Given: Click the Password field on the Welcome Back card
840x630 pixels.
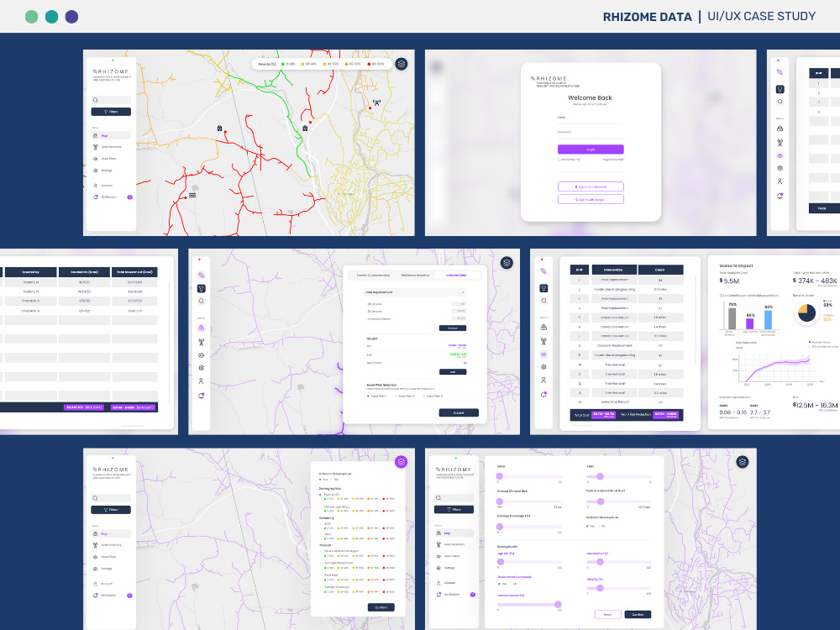Looking at the screenshot, I should pos(591,134).
